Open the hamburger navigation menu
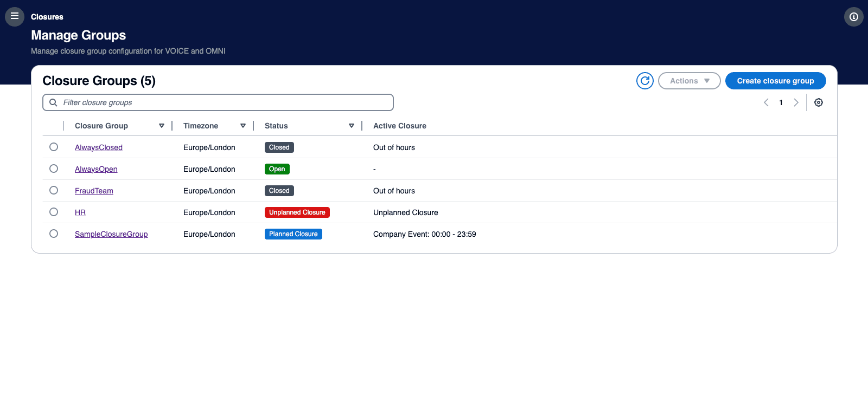 pos(15,16)
